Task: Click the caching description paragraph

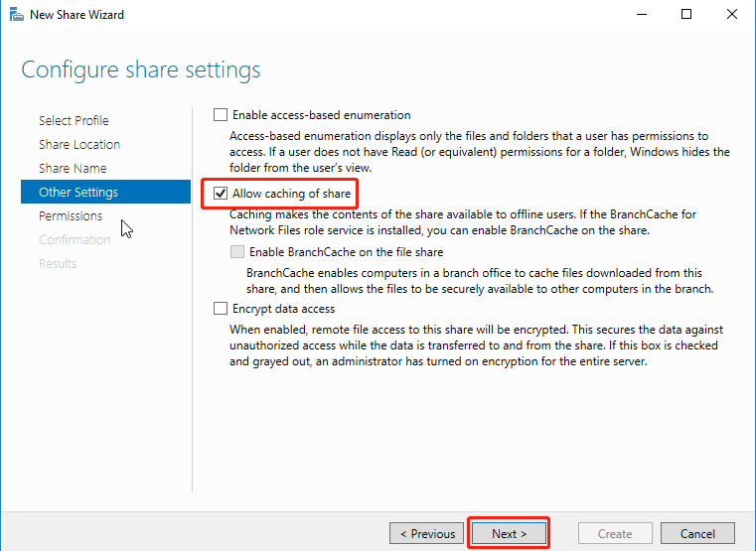Action: click(x=463, y=222)
